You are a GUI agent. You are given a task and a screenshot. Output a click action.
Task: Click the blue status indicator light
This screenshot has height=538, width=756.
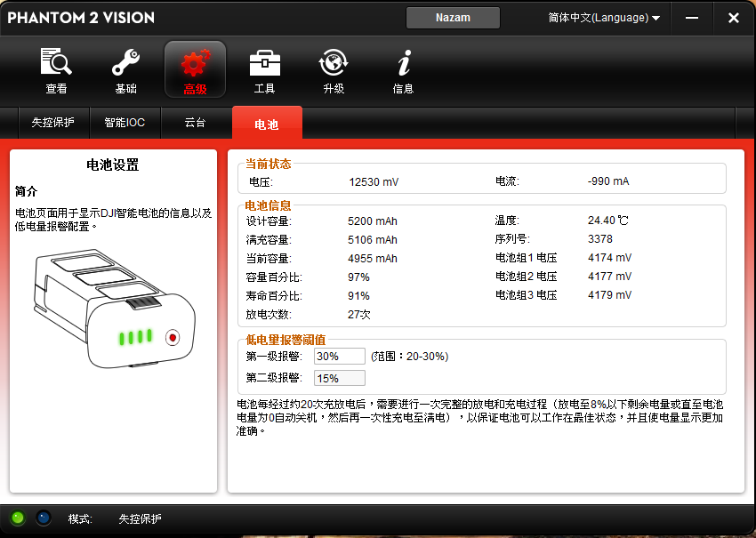click(x=44, y=518)
